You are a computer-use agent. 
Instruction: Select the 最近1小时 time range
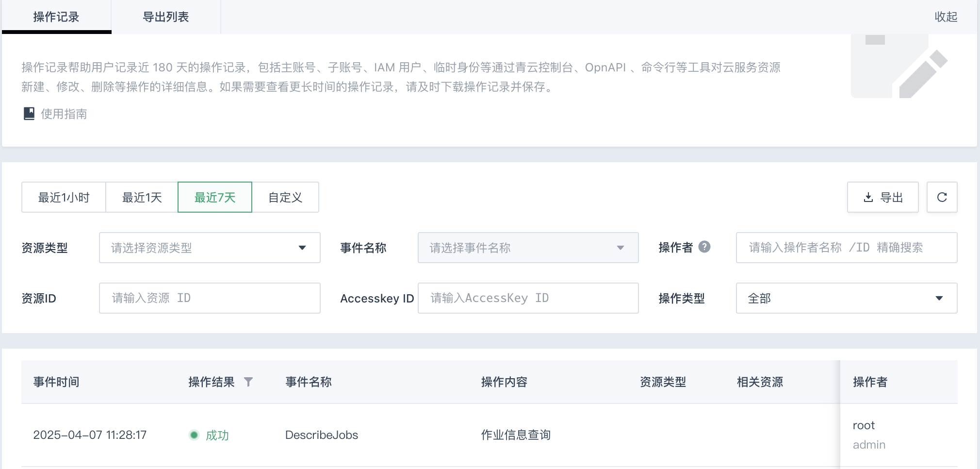[x=64, y=197]
